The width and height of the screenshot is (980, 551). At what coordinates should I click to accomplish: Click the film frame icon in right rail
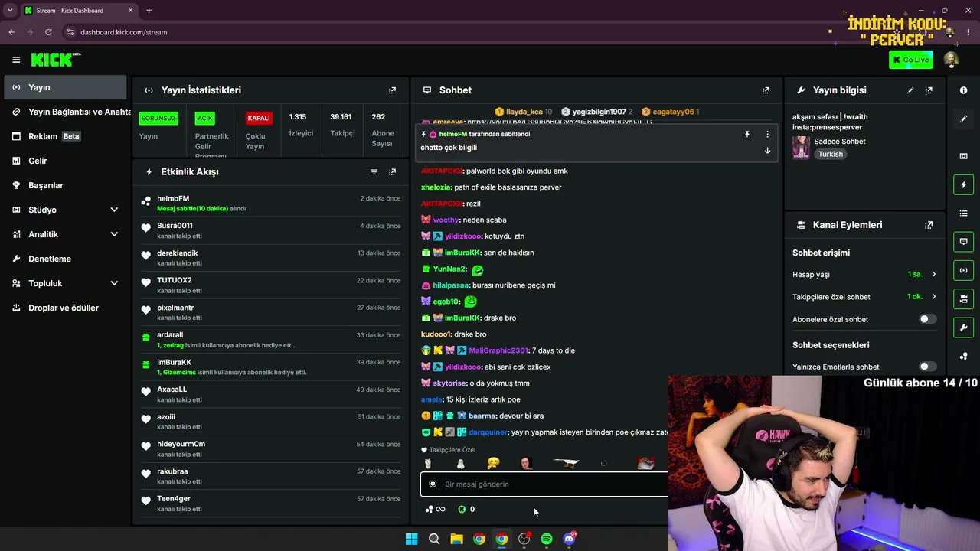pyautogui.click(x=963, y=156)
